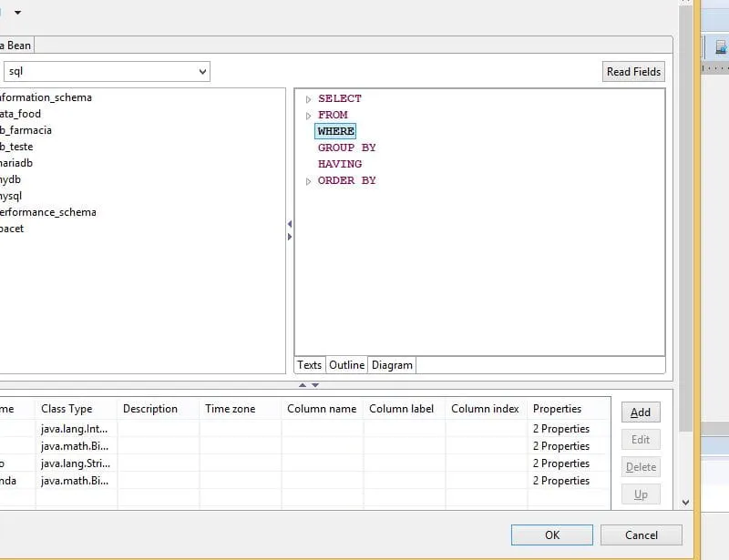Screen dimensions: 729x560
Task: Expand the FROM clause node
Action: (309, 116)
